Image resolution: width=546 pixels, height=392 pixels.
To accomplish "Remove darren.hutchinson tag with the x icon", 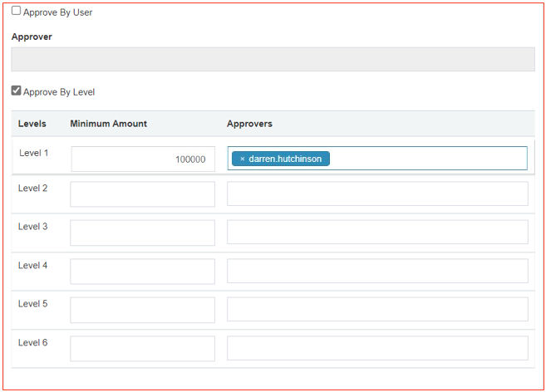I will pos(242,159).
